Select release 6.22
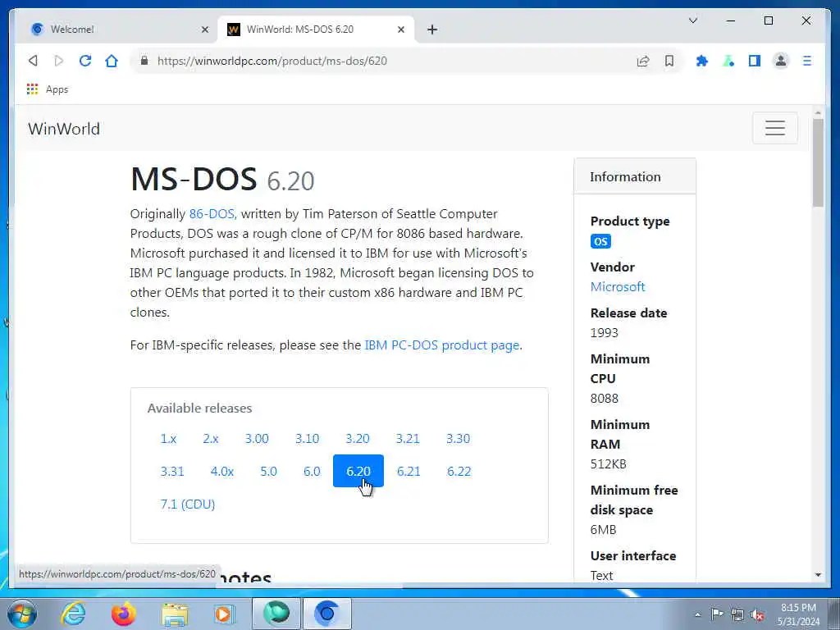The width and height of the screenshot is (840, 630). click(x=459, y=472)
